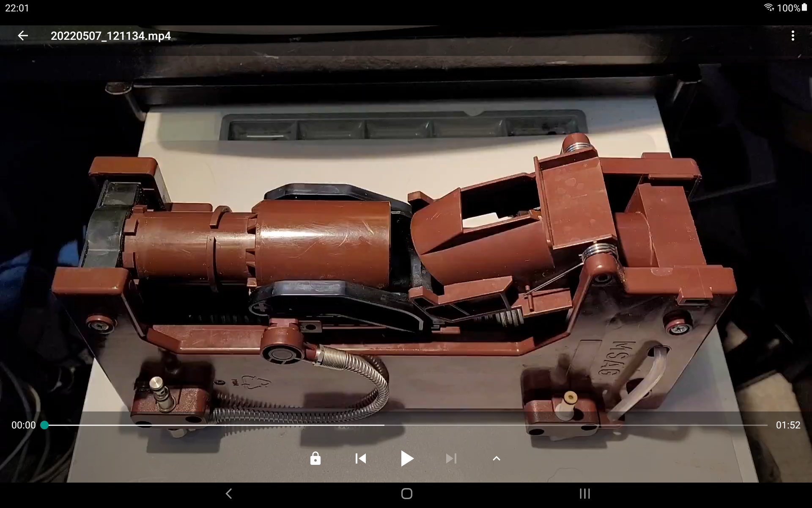Jump to the middle of the progress bar
This screenshot has width=812, height=508.
[x=406, y=425]
